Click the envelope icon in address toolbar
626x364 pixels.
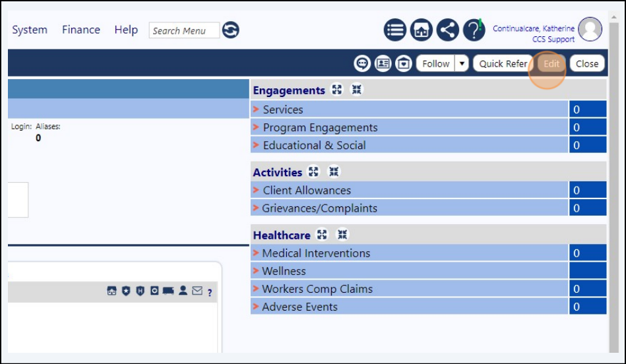pos(197,291)
